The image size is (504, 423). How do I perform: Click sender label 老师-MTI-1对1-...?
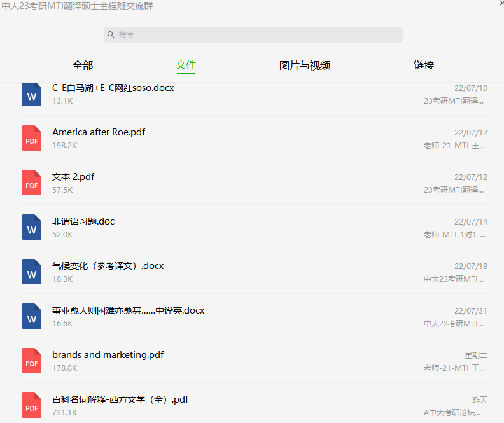pyautogui.click(x=454, y=235)
